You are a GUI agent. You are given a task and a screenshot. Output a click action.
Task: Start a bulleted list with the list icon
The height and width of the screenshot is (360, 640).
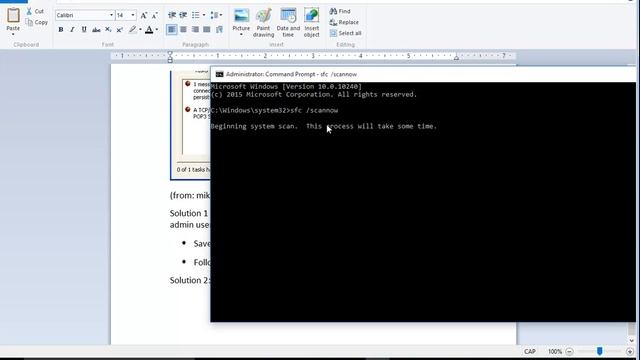point(196,15)
